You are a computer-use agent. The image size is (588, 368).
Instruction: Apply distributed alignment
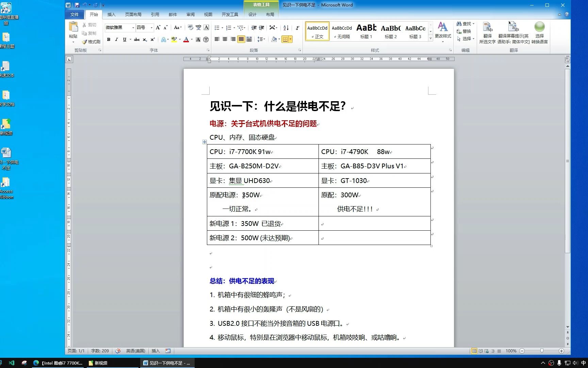[x=249, y=40]
